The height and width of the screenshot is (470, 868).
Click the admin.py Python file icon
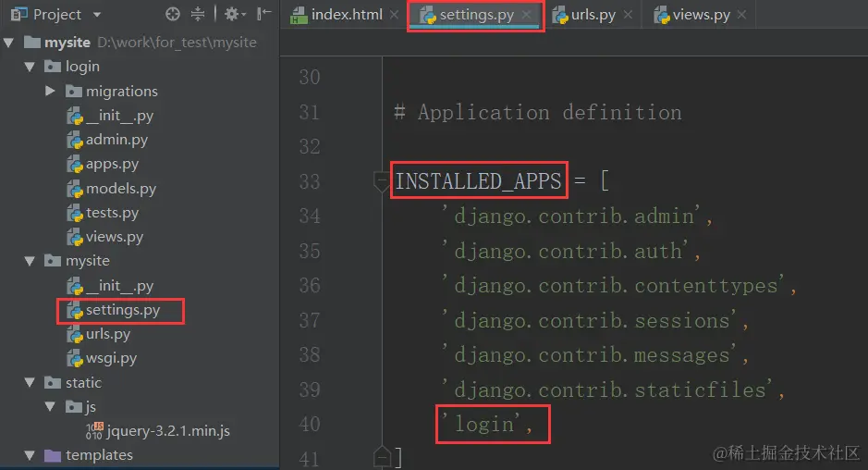pos(75,141)
